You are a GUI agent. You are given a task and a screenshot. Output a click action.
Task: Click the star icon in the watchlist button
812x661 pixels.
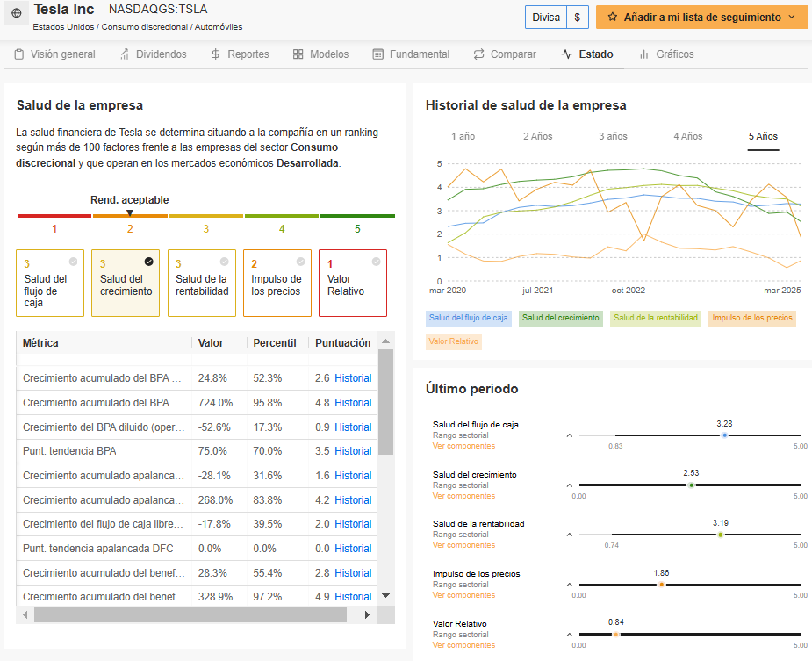(613, 17)
